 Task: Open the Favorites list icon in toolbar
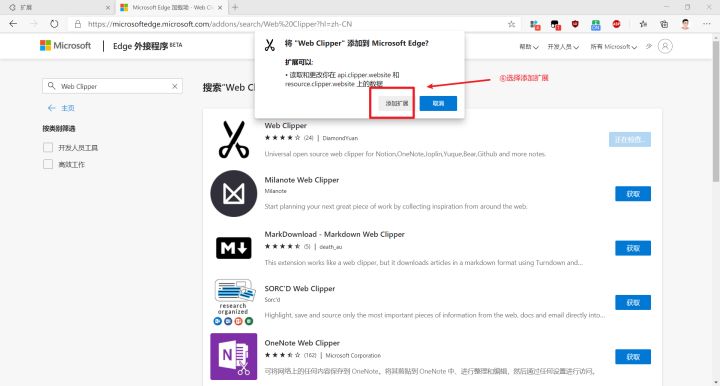pyautogui.click(x=643, y=24)
